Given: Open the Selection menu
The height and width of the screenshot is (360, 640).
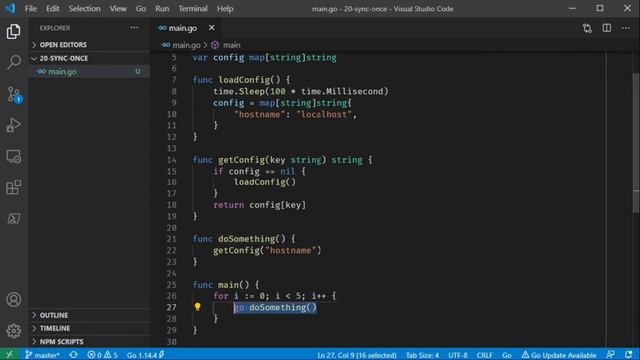Looking at the screenshot, I should coord(84,9).
